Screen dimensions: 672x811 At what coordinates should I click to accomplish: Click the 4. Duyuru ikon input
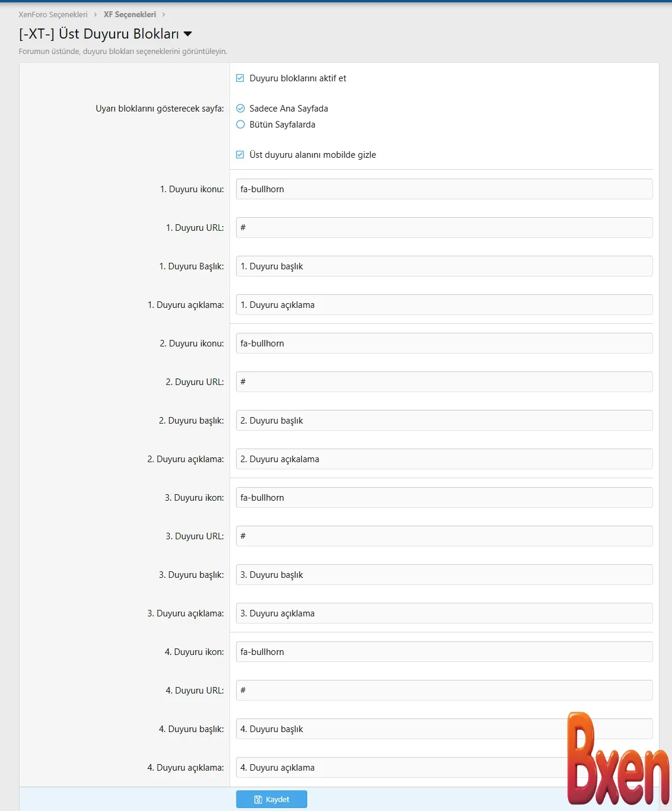(x=444, y=651)
